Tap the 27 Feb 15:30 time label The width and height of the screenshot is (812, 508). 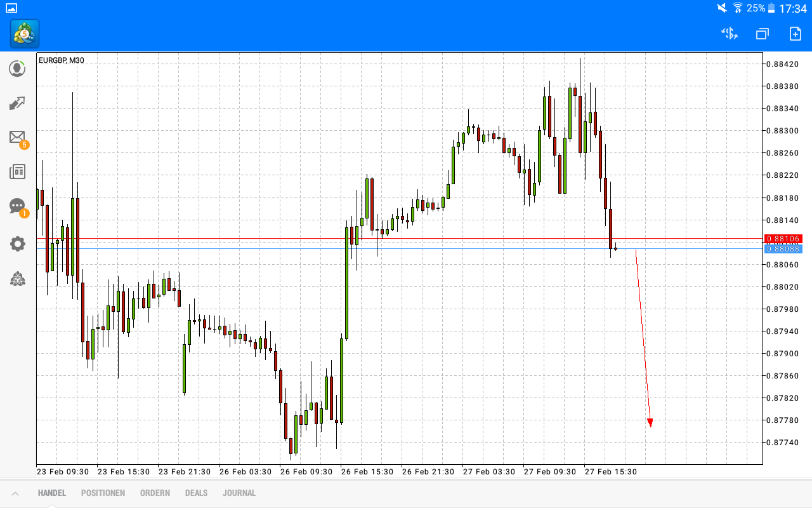(x=611, y=472)
